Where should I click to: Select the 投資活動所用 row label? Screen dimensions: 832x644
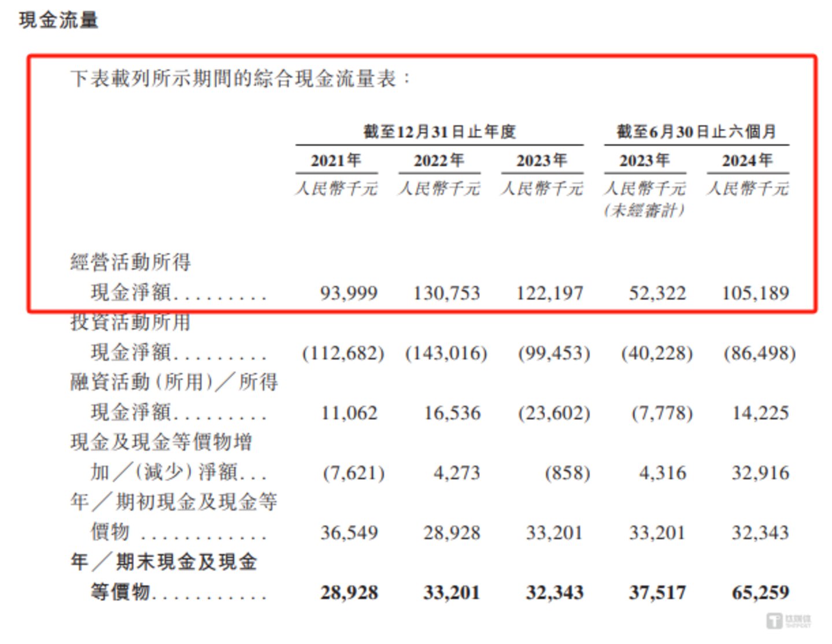[131, 323]
